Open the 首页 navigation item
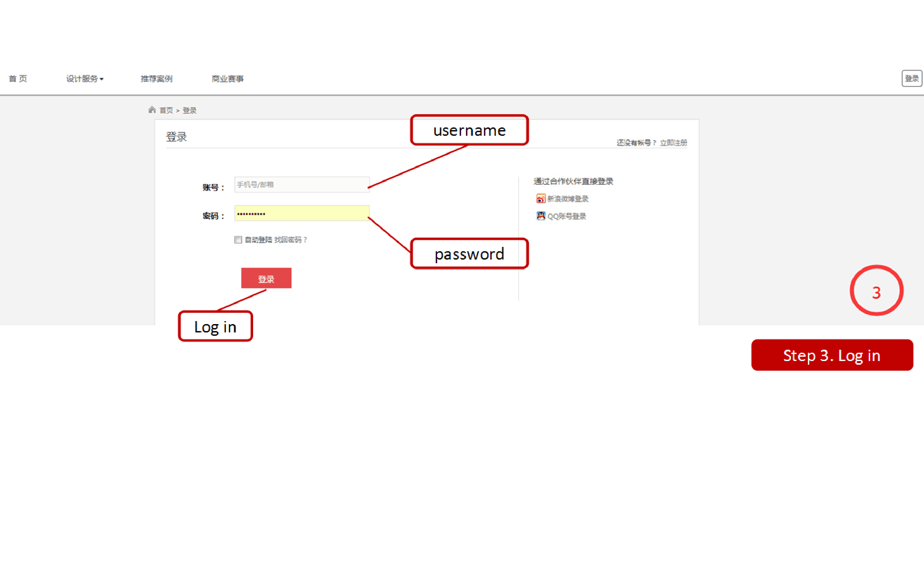 18,79
